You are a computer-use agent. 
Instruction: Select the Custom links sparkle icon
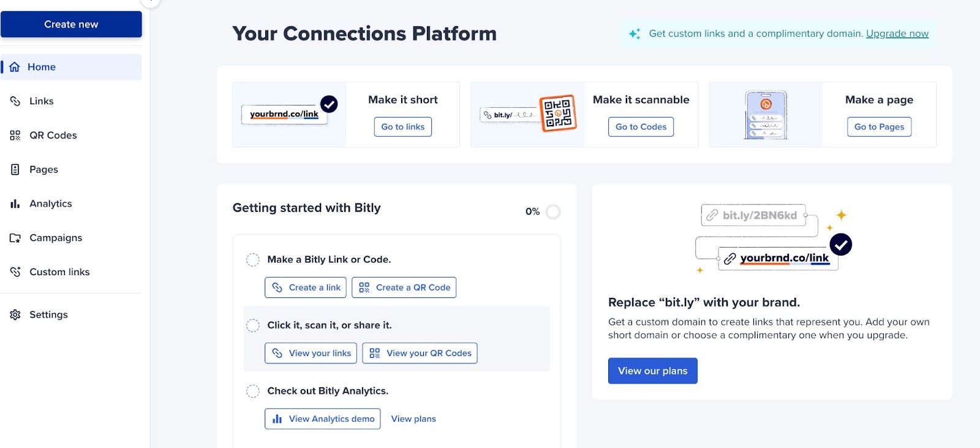[x=15, y=272]
